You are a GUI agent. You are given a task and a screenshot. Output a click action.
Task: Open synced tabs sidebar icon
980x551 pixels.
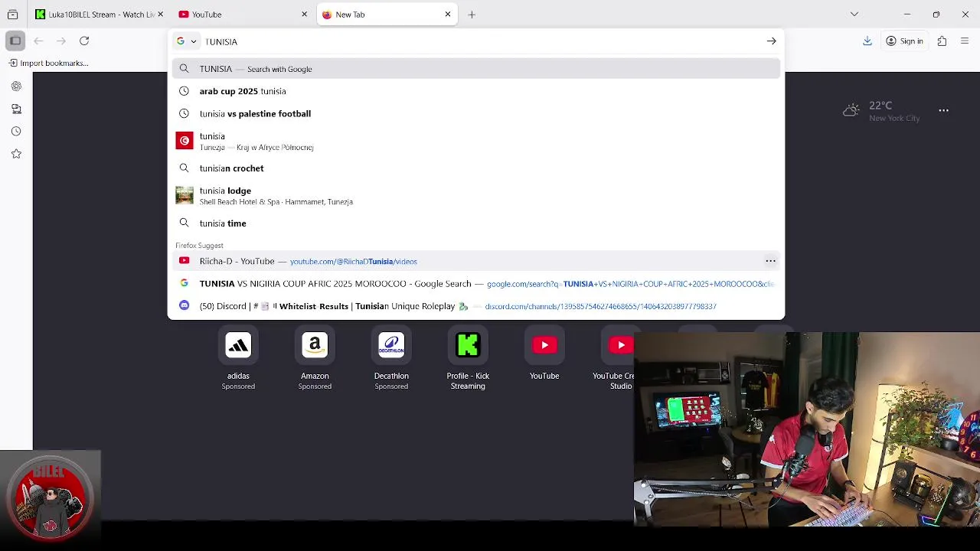click(16, 109)
